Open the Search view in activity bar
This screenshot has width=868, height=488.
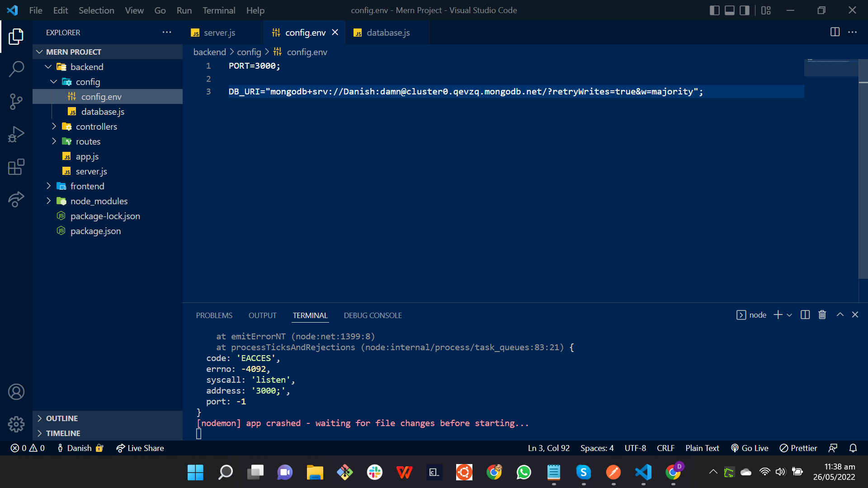point(16,69)
